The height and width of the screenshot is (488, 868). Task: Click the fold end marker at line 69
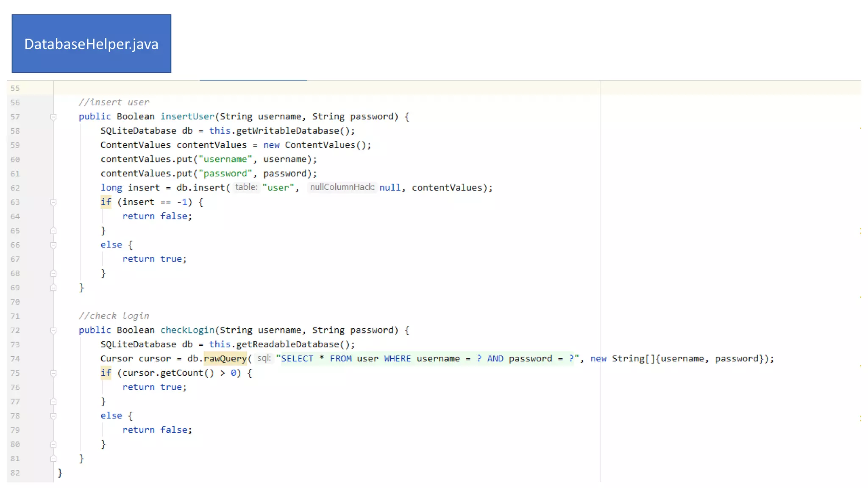tap(53, 288)
